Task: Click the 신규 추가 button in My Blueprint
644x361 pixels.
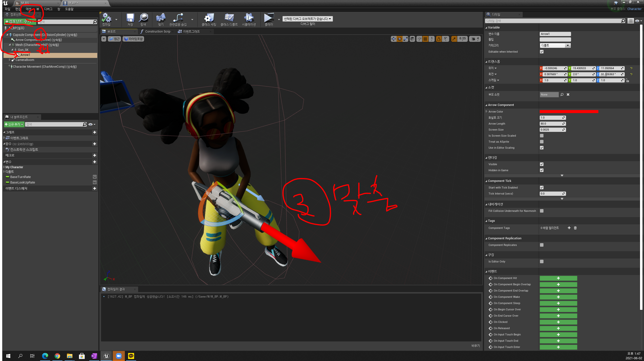Action: pos(14,124)
